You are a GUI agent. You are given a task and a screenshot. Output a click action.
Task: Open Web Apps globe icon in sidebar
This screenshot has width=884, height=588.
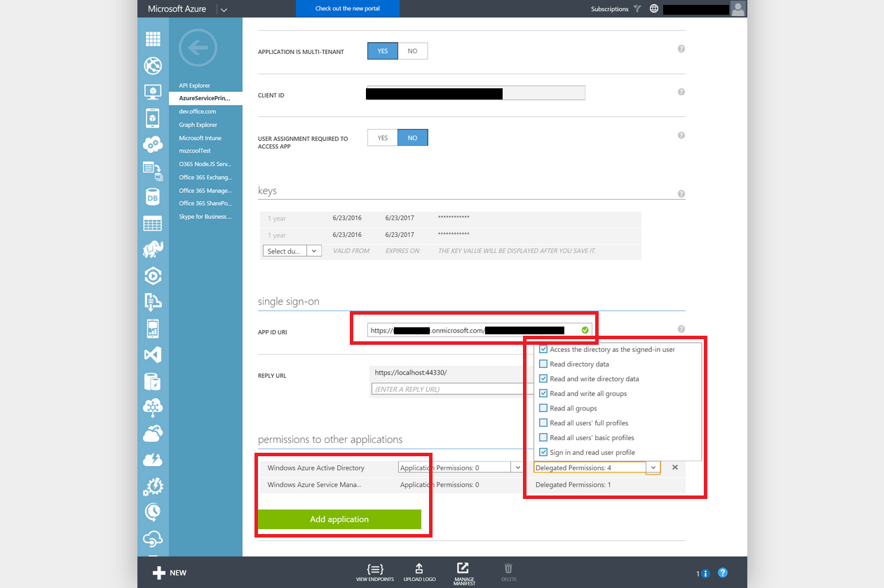click(x=153, y=66)
